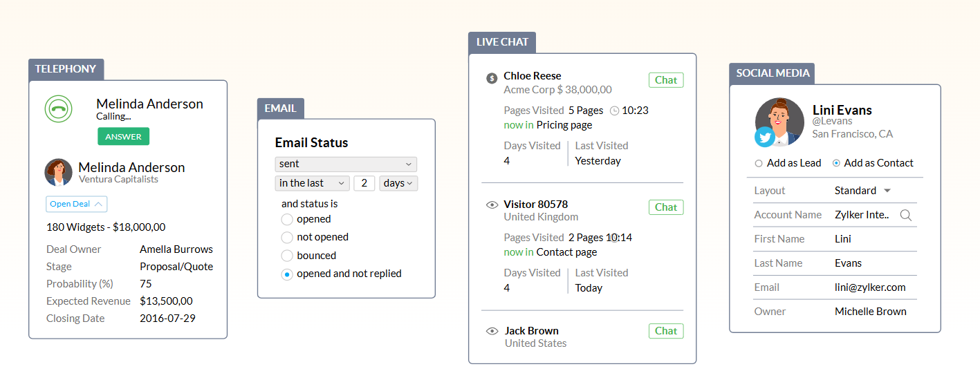Open the 'in the last' dropdown
The height and width of the screenshot is (389, 980).
click(x=312, y=183)
